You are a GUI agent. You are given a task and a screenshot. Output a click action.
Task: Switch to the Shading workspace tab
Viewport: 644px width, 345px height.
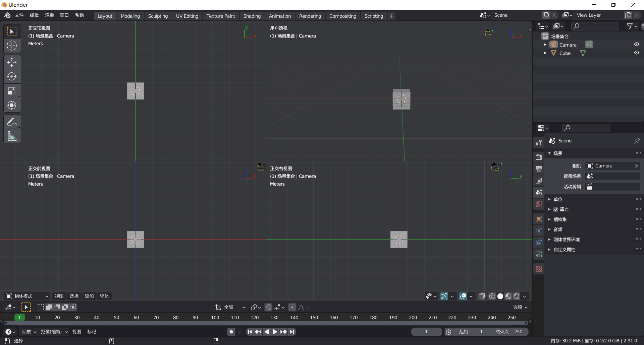252,16
